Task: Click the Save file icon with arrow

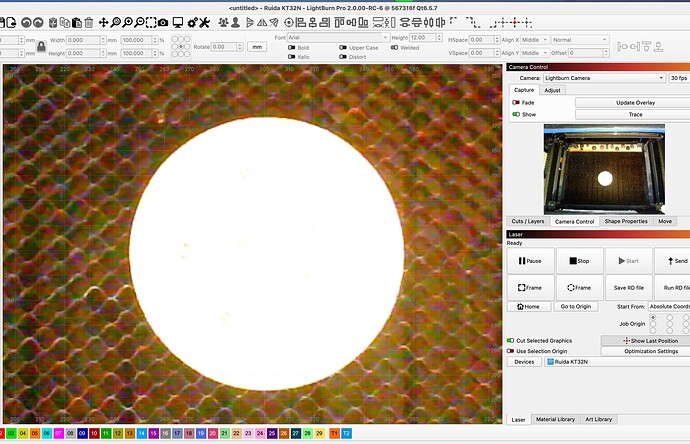Action: pyautogui.click(x=11, y=22)
